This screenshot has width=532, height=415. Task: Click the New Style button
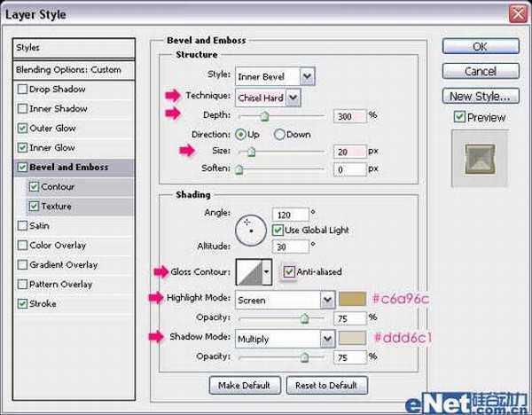479,96
